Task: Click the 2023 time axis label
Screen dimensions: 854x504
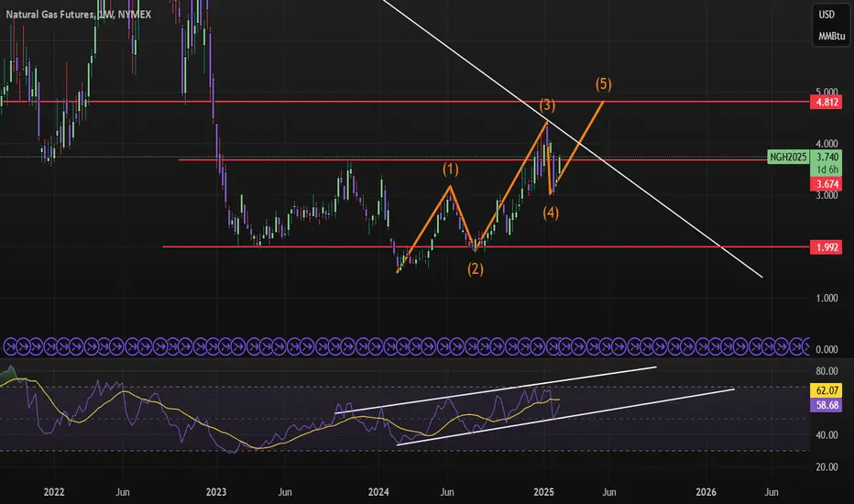Action: coord(216,492)
